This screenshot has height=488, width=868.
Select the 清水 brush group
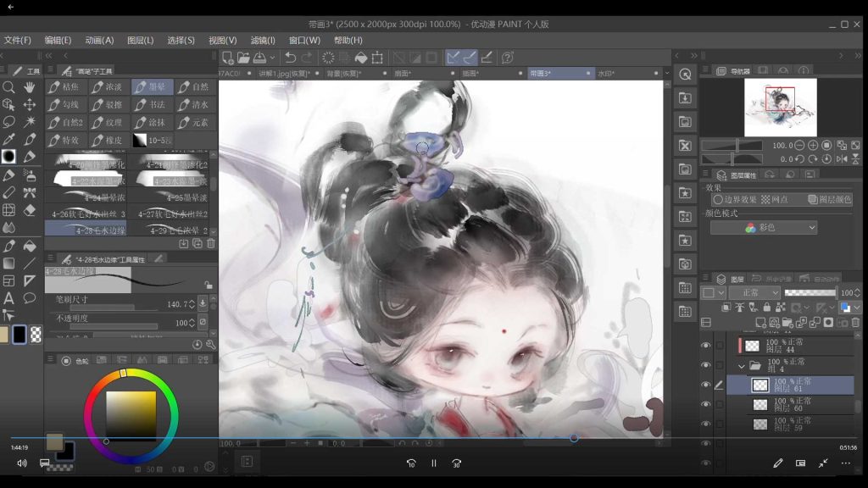(x=196, y=104)
